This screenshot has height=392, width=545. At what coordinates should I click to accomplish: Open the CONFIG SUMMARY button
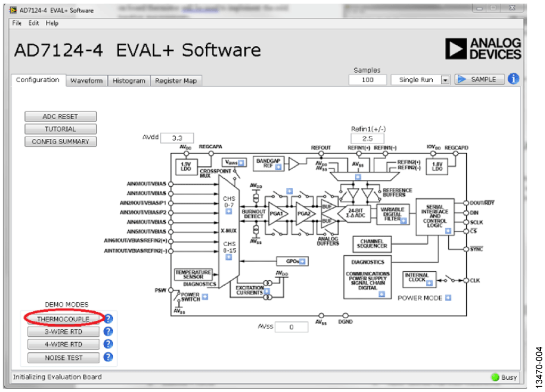point(61,141)
